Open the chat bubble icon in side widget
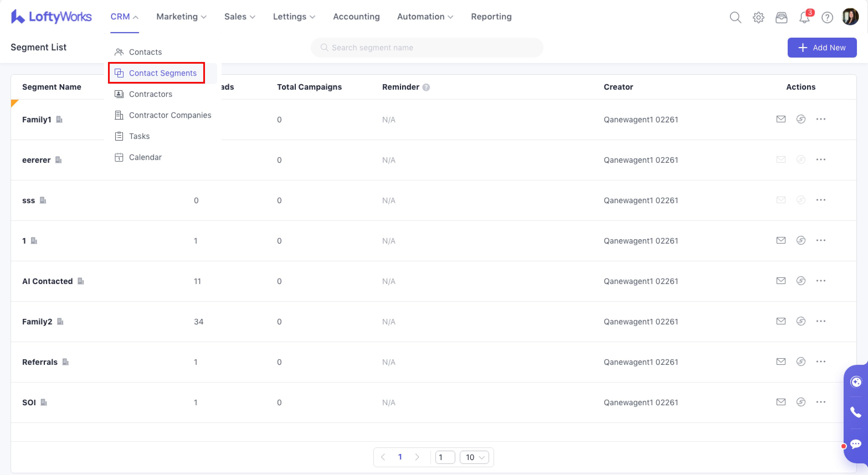 point(856,444)
